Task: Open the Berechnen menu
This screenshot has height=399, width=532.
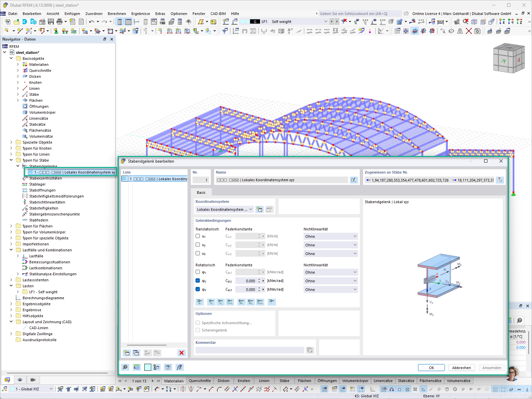Action: [x=117, y=14]
